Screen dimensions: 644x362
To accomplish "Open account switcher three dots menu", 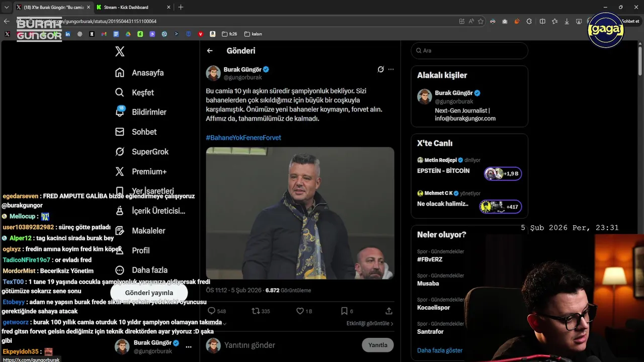I will click(x=189, y=347).
